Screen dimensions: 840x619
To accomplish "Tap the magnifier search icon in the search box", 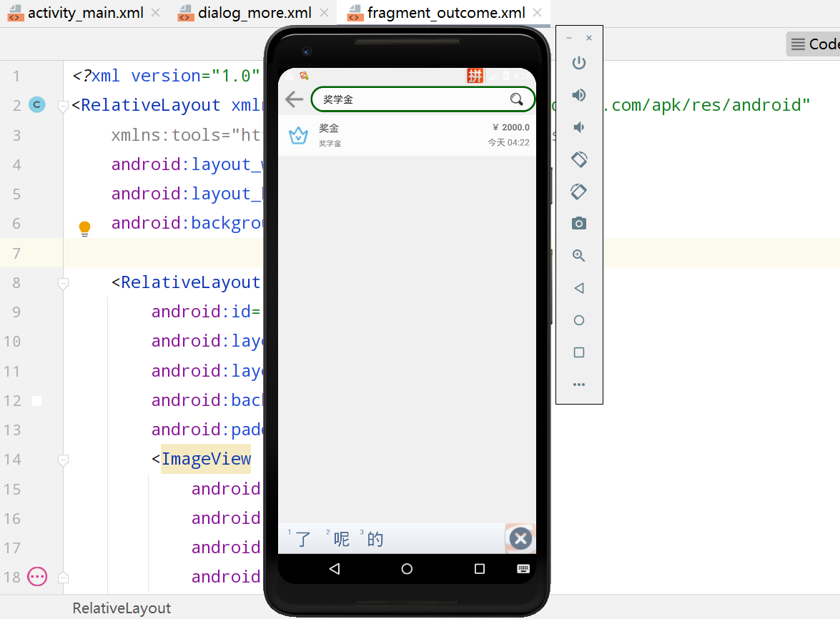I will coord(516,99).
